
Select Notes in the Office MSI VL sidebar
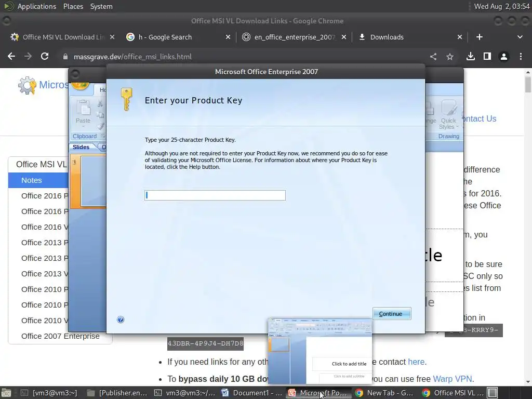pos(38,180)
